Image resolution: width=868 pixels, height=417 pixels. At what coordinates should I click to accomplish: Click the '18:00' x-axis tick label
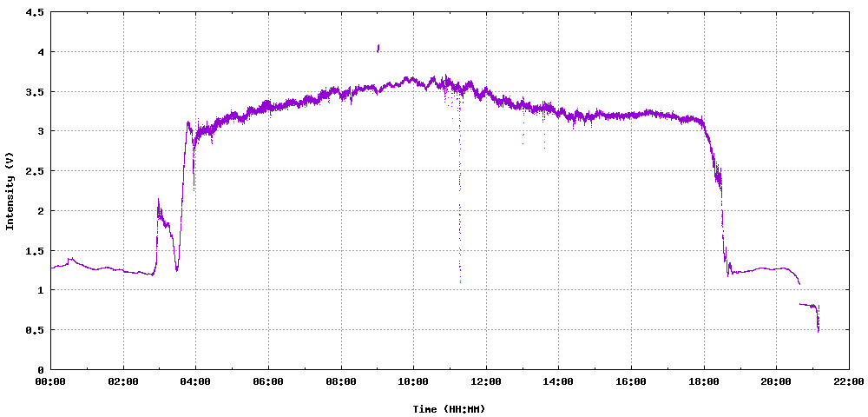[x=704, y=381]
